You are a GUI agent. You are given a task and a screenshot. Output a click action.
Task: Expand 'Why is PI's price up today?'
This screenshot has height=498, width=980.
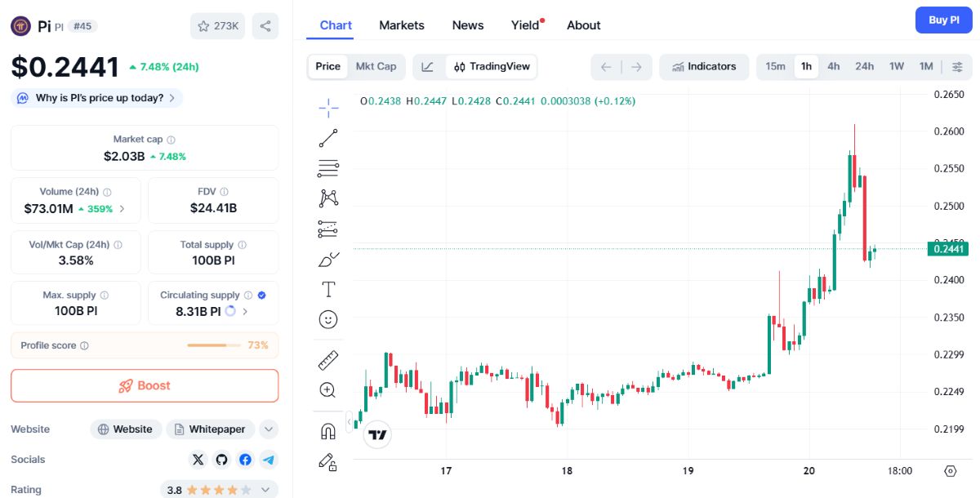[96, 98]
